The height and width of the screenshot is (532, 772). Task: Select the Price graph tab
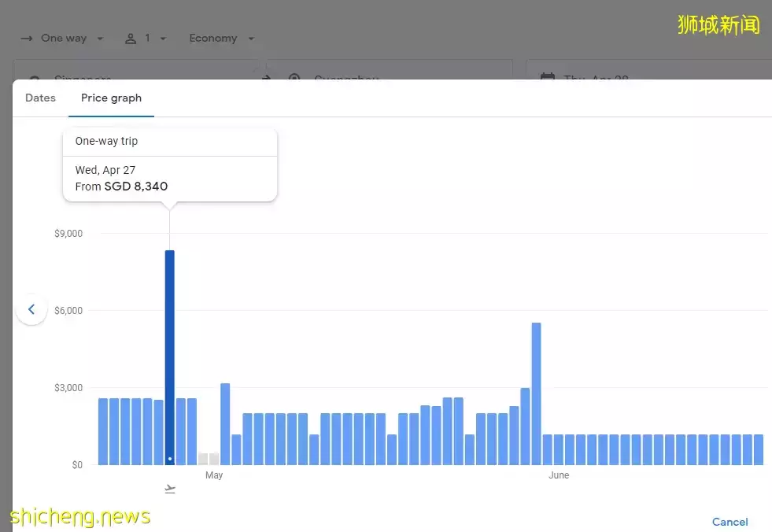coord(111,98)
